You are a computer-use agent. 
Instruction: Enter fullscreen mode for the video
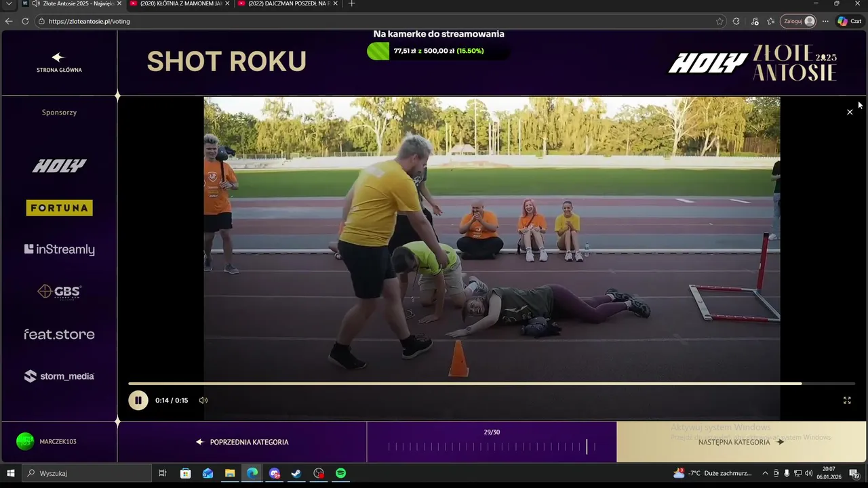point(847,401)
